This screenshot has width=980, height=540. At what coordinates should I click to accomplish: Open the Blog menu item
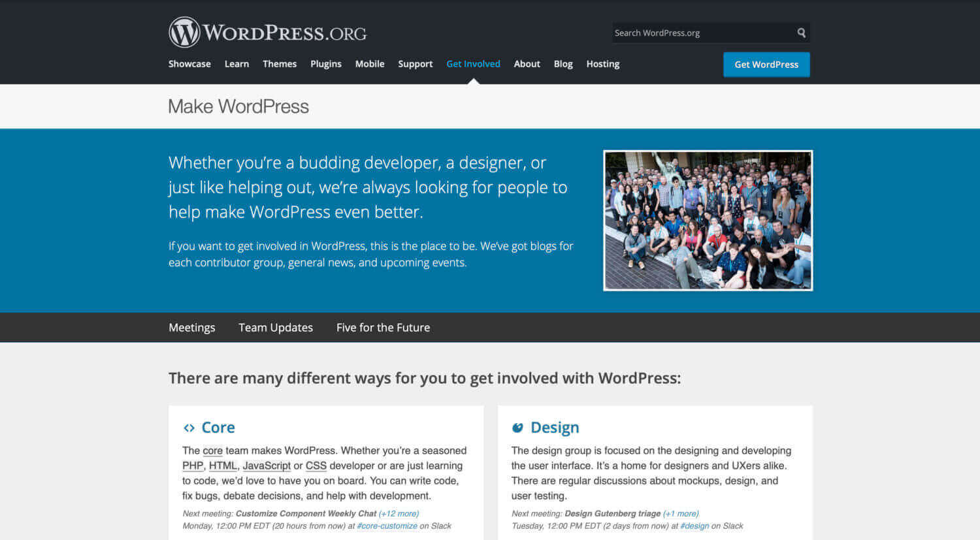click(563, 64)
